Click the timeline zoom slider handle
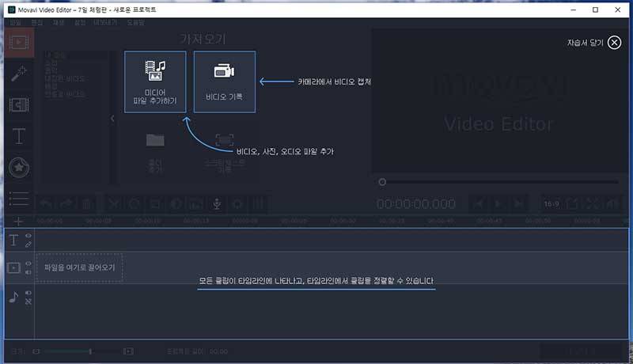The image size is (633, 364). [90, 351]
